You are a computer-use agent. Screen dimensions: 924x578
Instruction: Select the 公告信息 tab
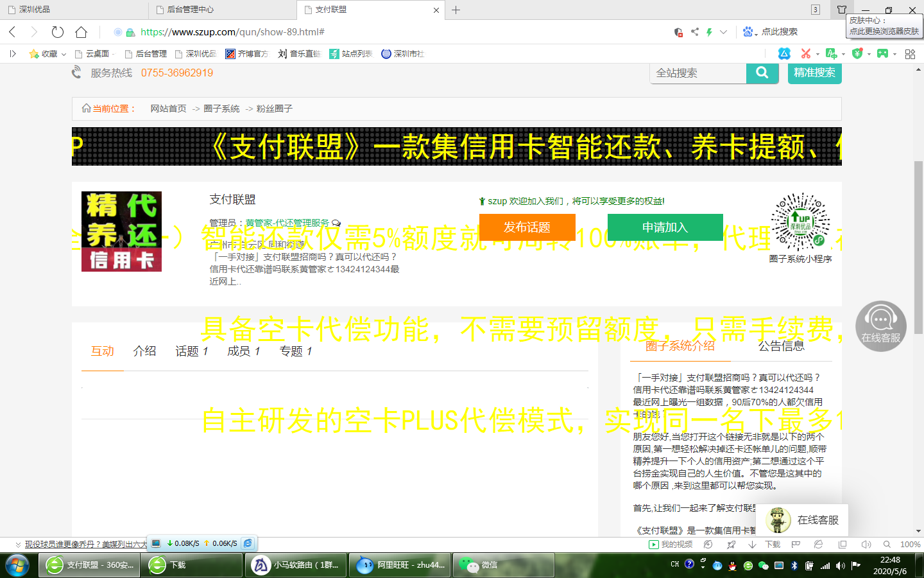pyautogui.click(x=781, y=346)
